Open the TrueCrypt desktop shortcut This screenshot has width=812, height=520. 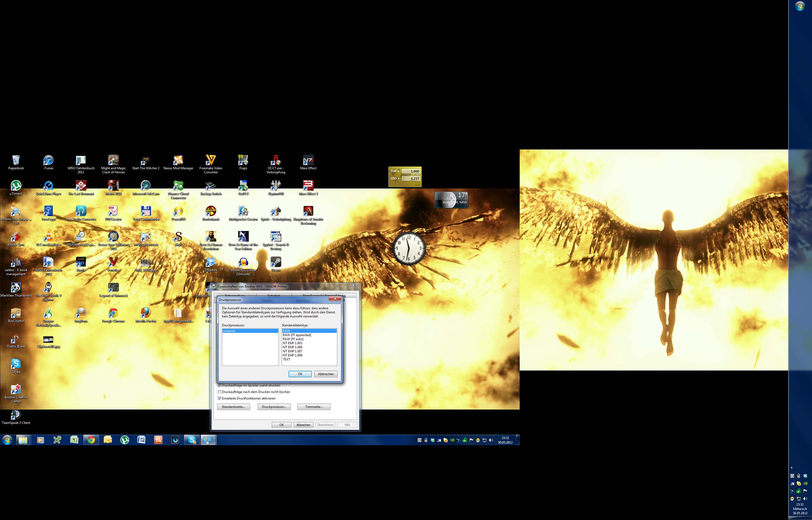click(48, 211)
